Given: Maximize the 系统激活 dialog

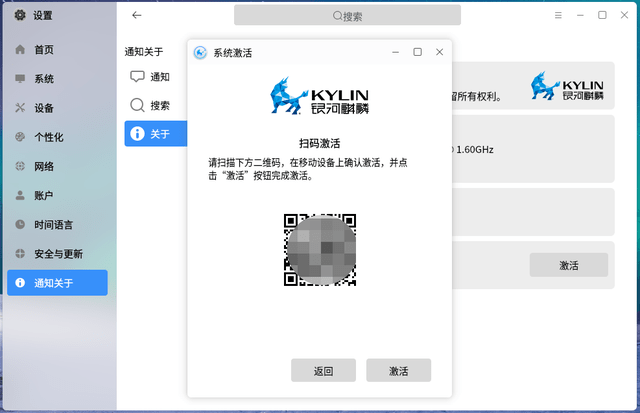Looking at the screenshot, I should [418, 52].
